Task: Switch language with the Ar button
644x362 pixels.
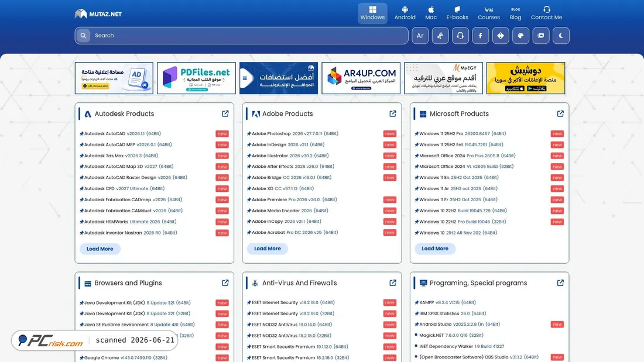Action: [x=420, y=36]
